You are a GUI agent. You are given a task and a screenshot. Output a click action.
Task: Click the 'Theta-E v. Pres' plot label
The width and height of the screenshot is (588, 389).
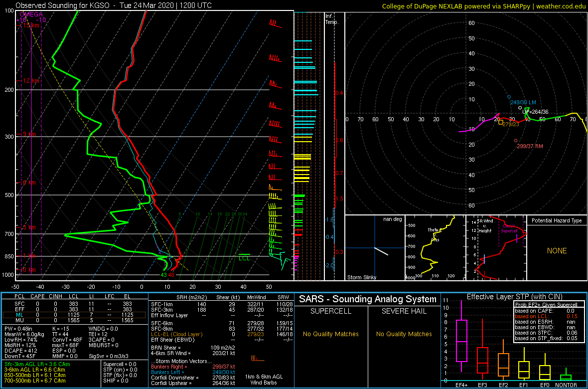(434, 234)
